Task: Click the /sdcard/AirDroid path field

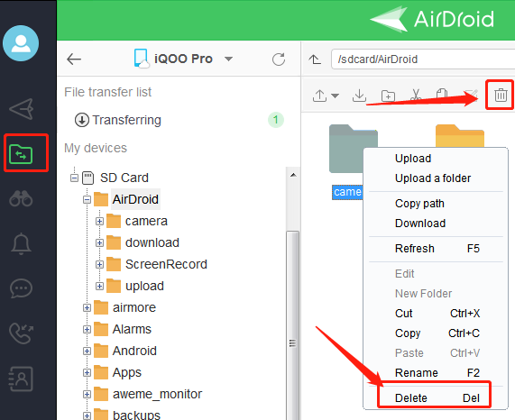Action: [423, 59]
